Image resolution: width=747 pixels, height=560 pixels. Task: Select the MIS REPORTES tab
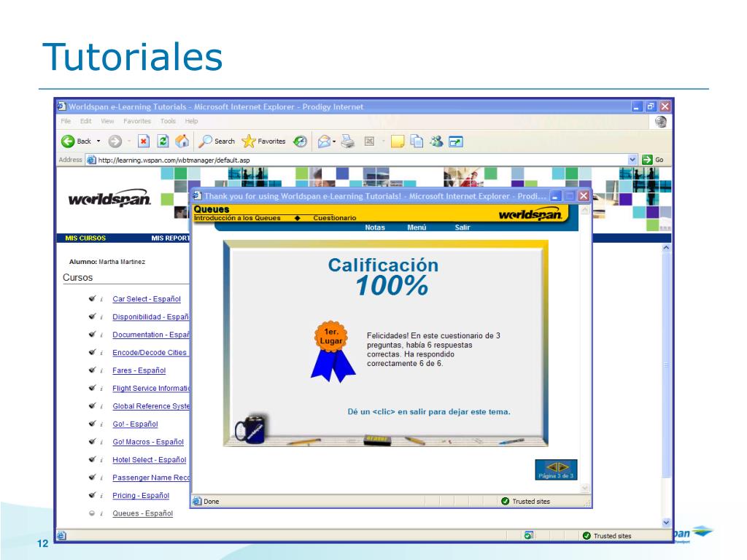click(x=171, y=238)
